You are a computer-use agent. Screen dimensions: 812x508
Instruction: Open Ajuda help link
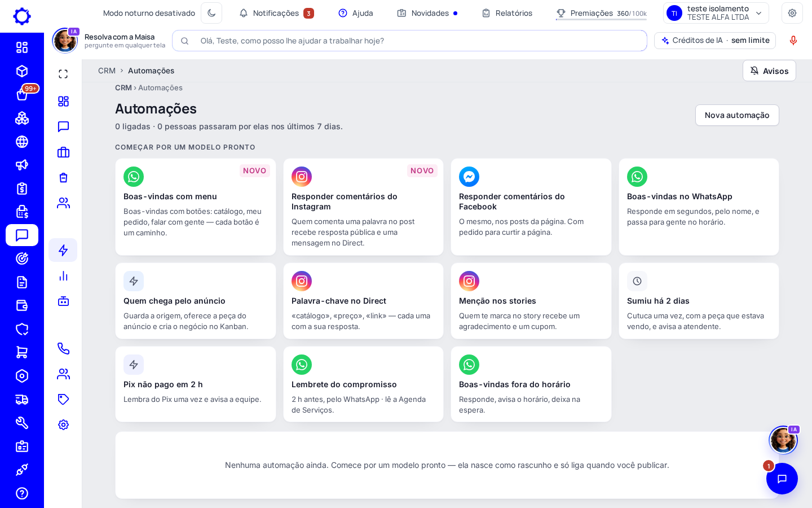click(356, 13)
